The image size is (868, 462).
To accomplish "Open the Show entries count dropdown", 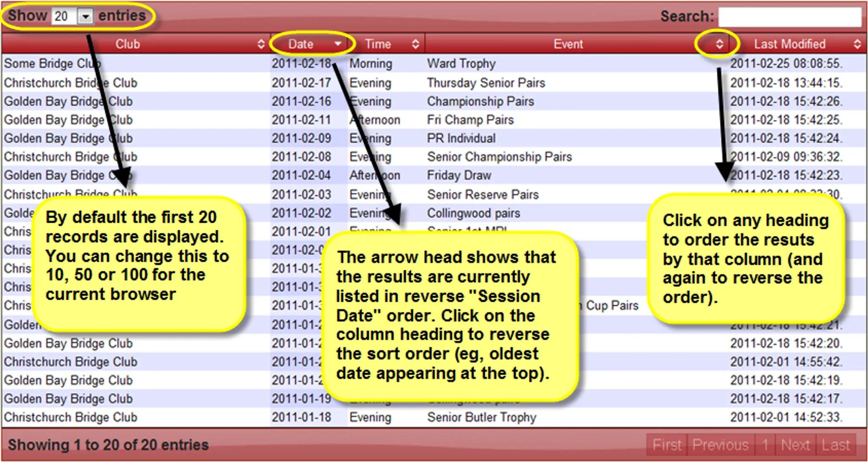I will [86, 17].
